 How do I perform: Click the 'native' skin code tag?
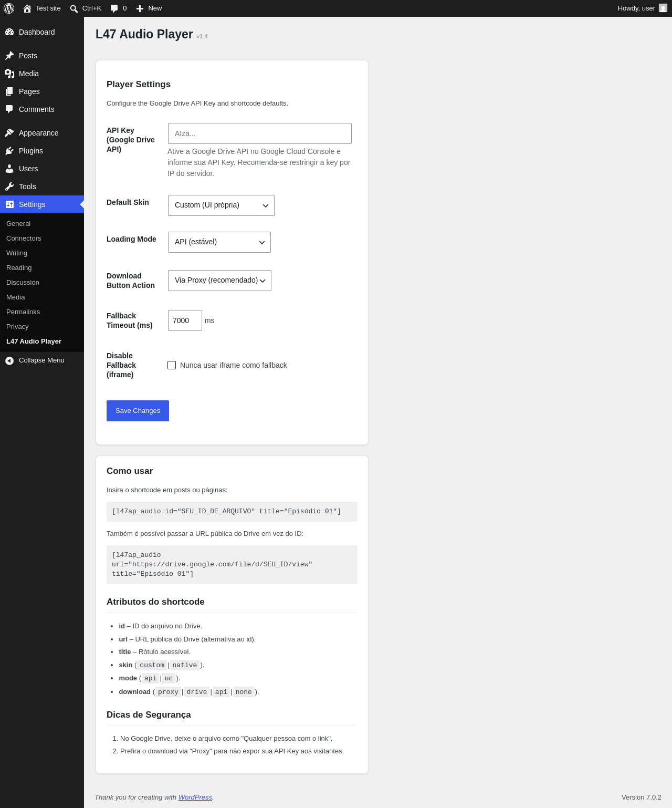tap(185, 665)
